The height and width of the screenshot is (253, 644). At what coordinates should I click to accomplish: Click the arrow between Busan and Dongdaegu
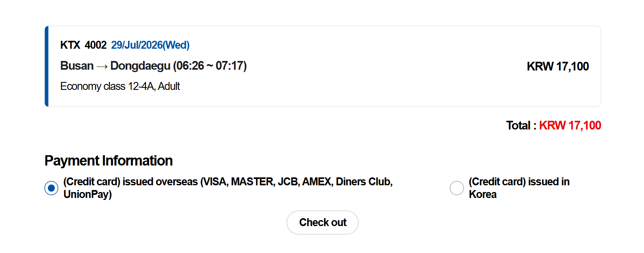(102, 66)
